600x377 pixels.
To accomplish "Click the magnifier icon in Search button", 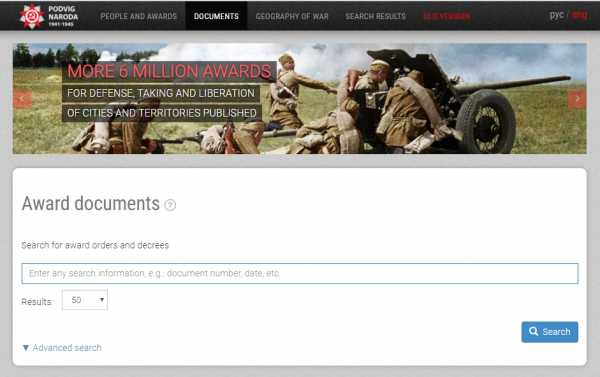I will (x=533, y=331).
